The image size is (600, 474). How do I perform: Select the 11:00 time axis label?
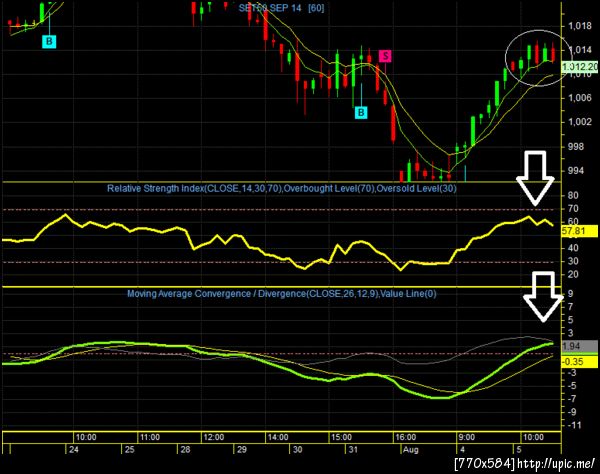150,437
